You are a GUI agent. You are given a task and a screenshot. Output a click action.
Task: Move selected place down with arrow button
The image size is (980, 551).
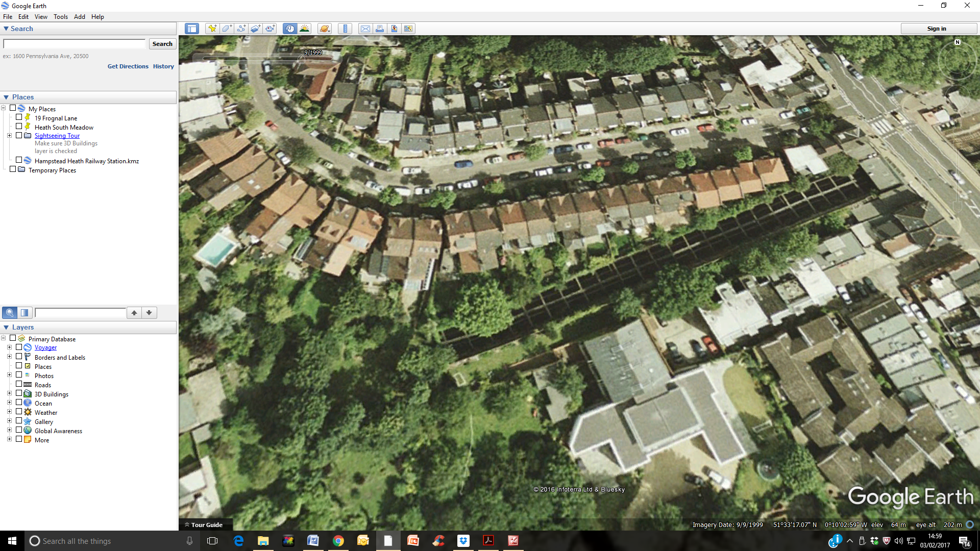point(149,313)
